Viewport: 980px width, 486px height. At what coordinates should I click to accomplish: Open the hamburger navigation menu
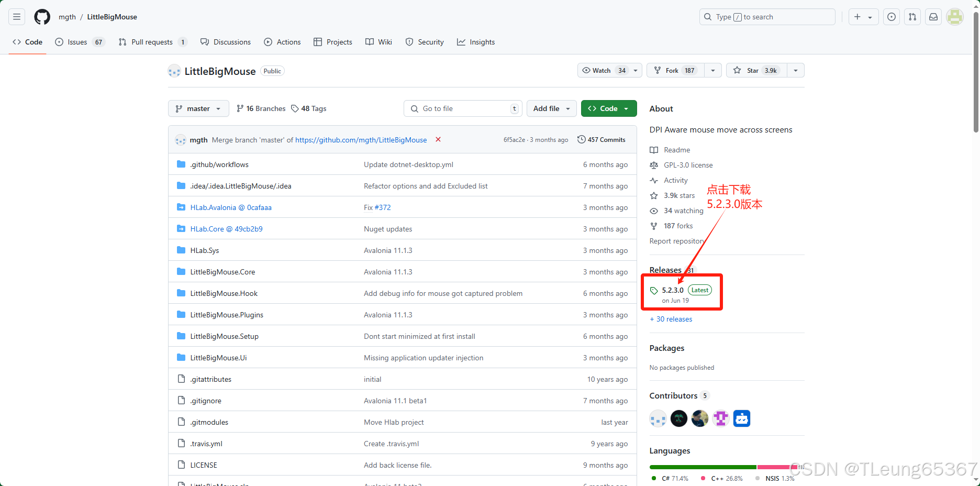[17, 17]
